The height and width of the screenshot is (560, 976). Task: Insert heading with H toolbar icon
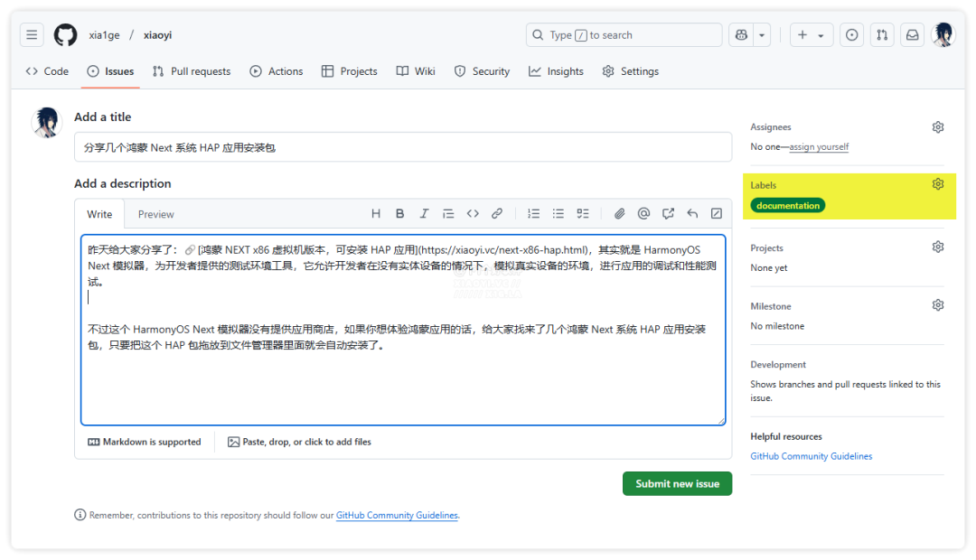pos(376,213)
